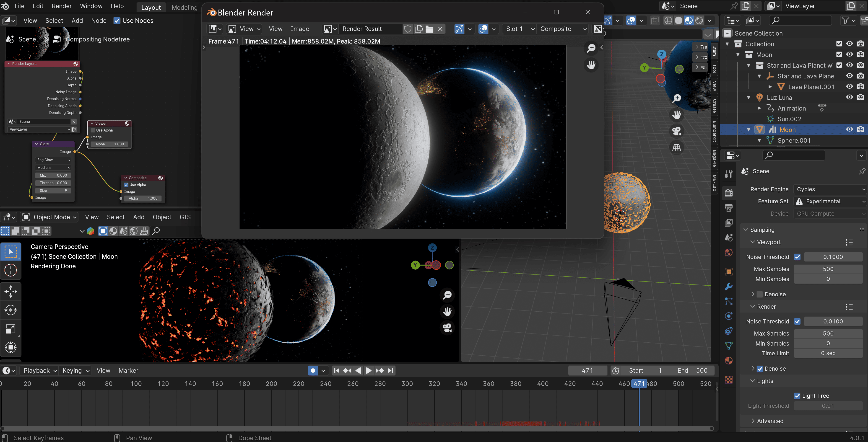Hide Luz Luna with eye icon

coord(850,97)
